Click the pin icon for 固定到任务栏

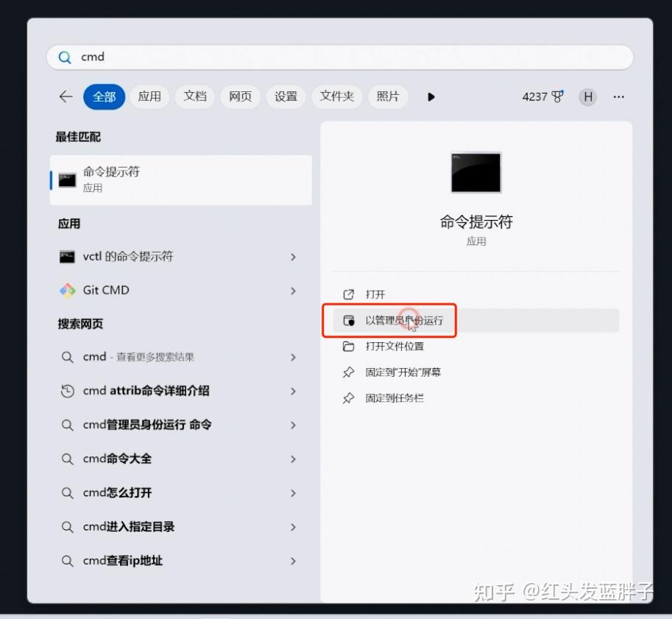click(349, 398)
